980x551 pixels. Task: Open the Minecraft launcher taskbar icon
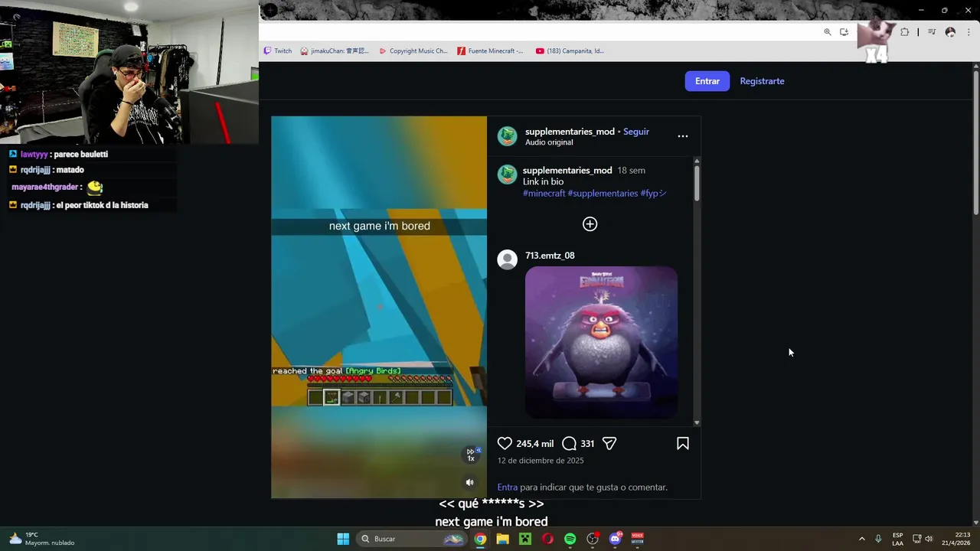pyautogui.click(x=525, y=539)
